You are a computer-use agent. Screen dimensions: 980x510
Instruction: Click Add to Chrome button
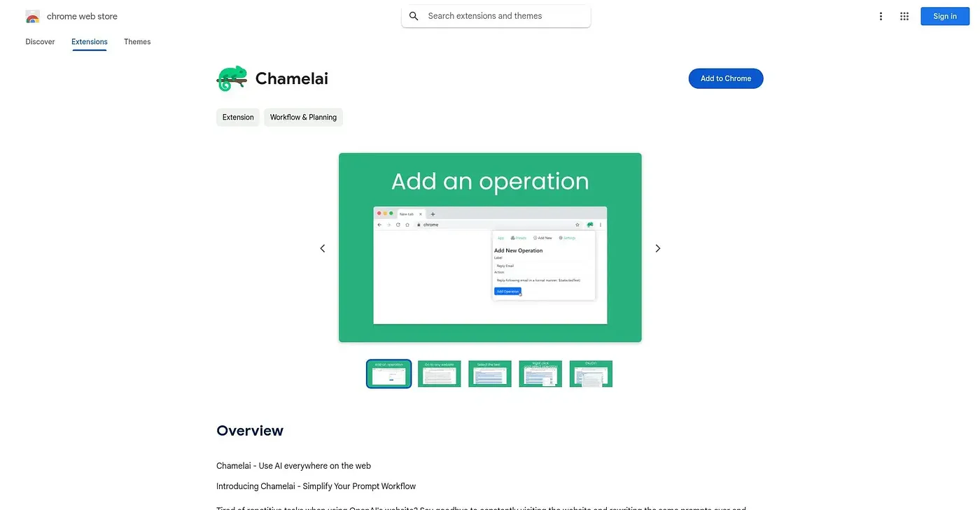[x=726, y=78]
